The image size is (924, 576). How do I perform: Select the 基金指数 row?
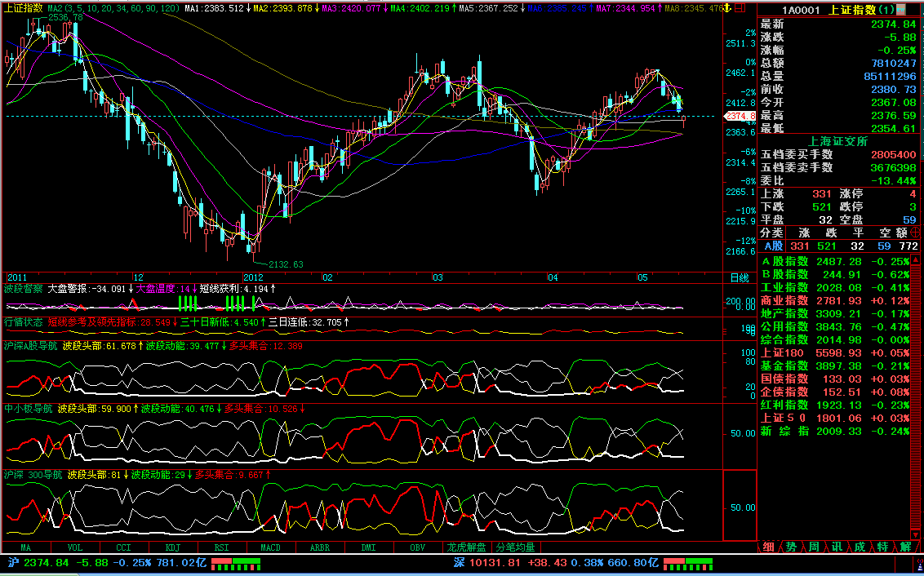point(834,366)
